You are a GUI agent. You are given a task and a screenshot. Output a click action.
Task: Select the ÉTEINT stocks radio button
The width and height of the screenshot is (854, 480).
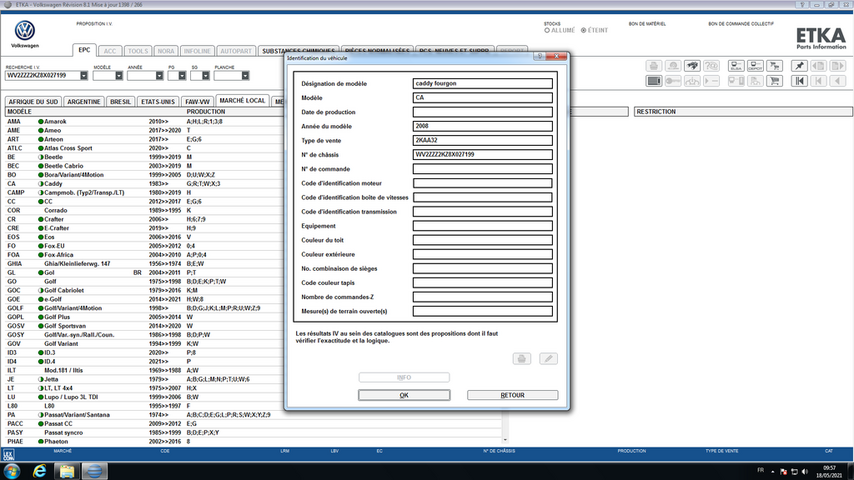(583, 31)
